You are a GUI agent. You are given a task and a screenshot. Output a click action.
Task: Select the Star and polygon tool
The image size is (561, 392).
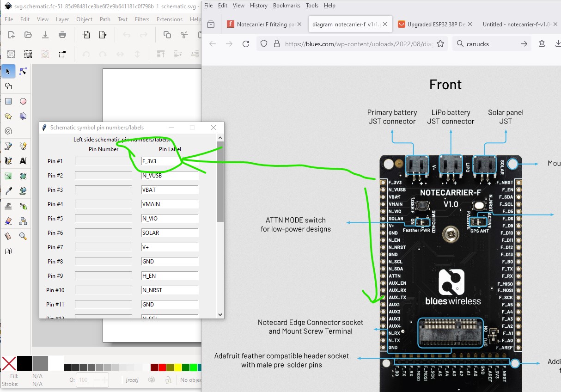8,116
